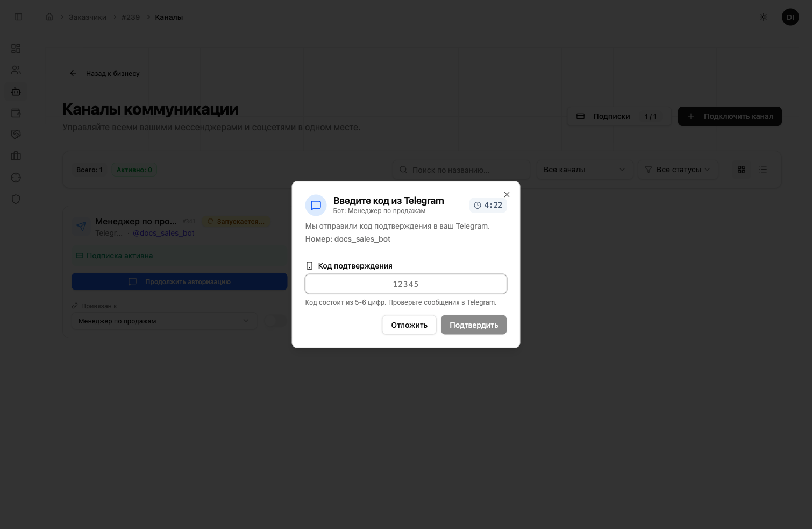Click the confirmation code input field
Screen dimensions: 812x529
pos(406,284)
